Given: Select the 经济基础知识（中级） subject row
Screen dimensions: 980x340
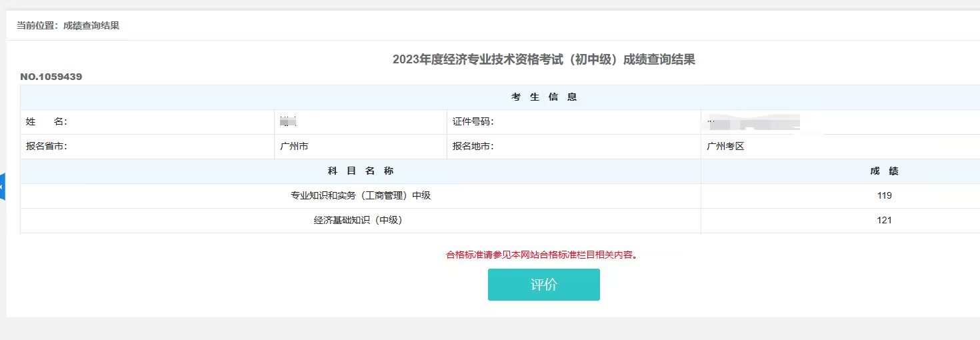Looking at the screenshot, I should pyautogui.click(x=358, y=221).
